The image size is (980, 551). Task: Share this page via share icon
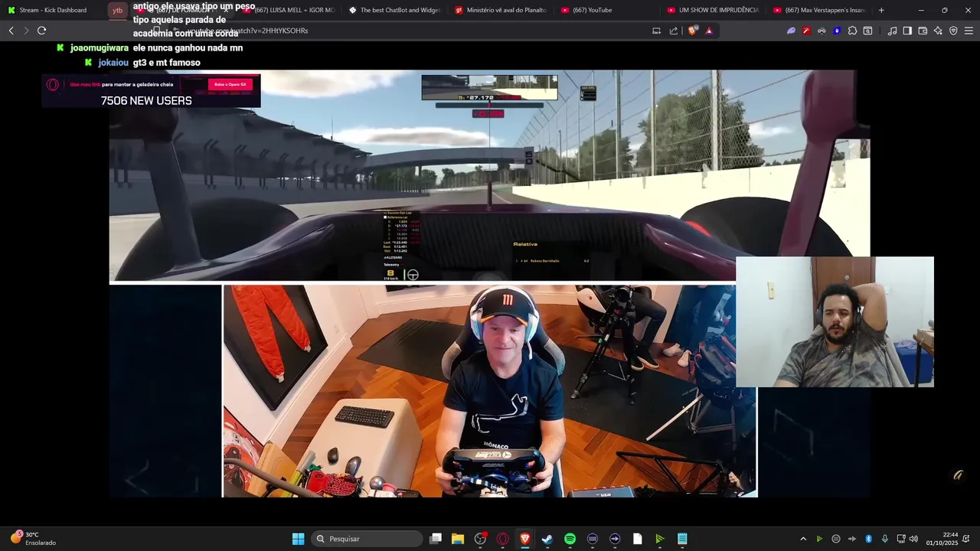click(674, 31)
